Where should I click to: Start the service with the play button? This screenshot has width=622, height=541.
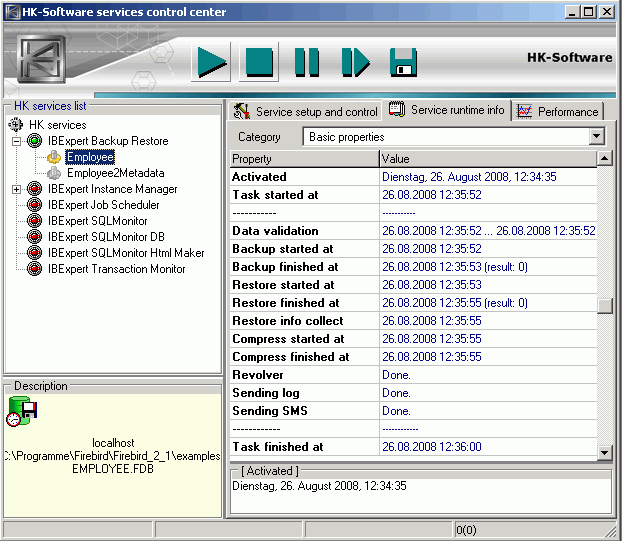pos(211,62)
